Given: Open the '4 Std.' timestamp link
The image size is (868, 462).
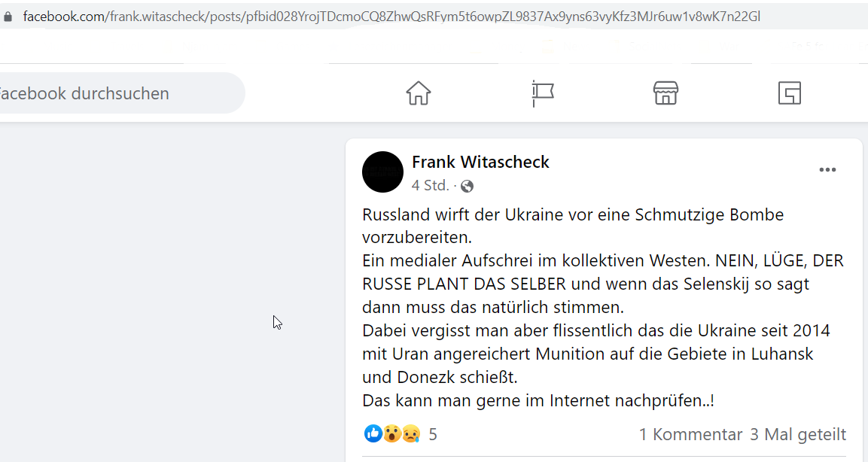Looking at the screenshot, I should tap(430, 185).
